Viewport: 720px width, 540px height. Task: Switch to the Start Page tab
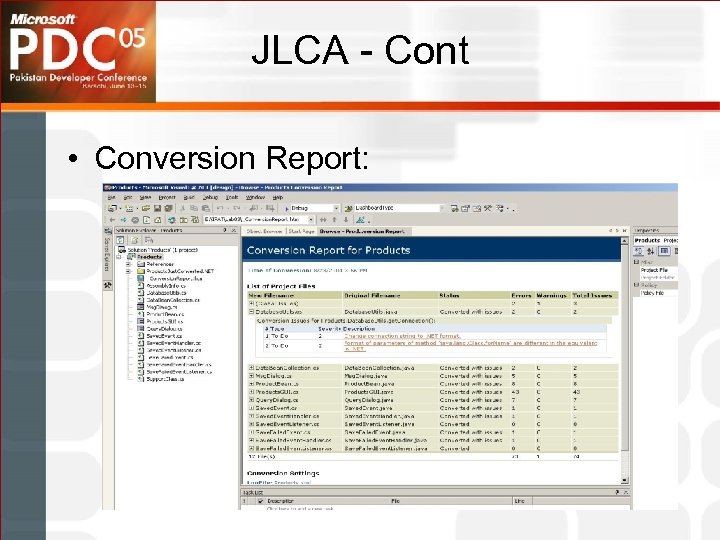[301, 231]
